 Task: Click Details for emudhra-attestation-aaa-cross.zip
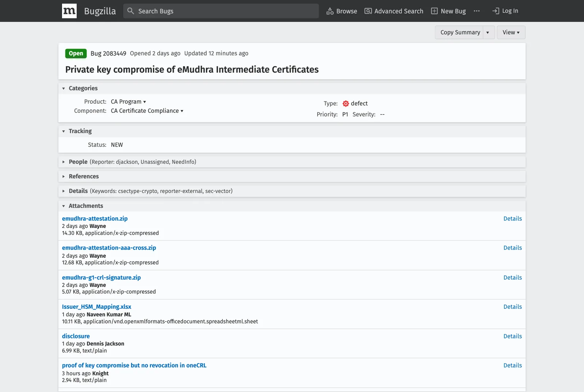click(512, 248)
